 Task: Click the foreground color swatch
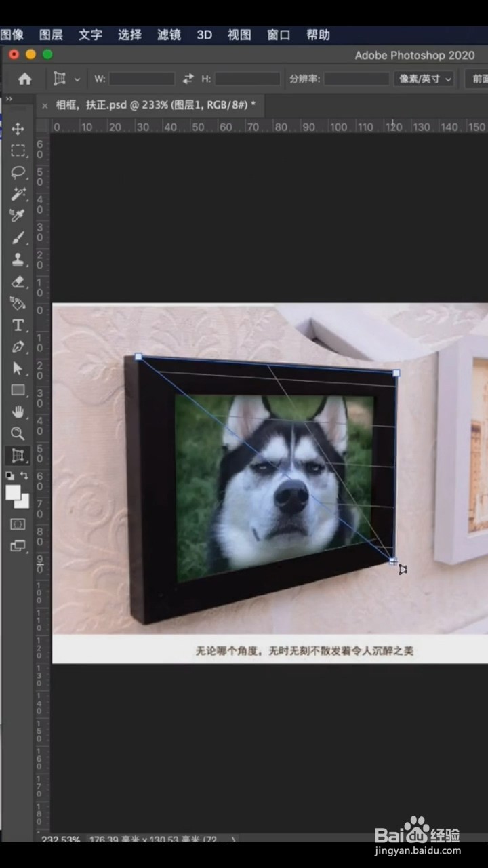coord(13,492)
